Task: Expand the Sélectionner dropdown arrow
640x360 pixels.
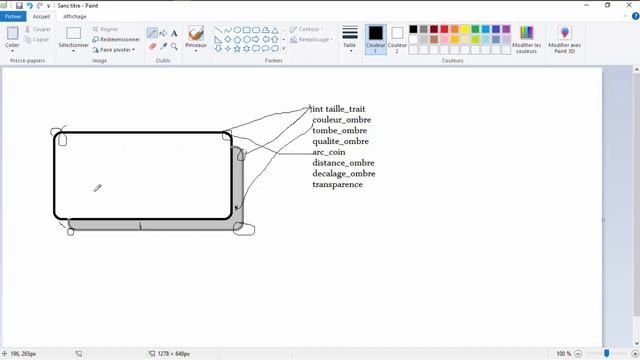Action: [73, 51]
